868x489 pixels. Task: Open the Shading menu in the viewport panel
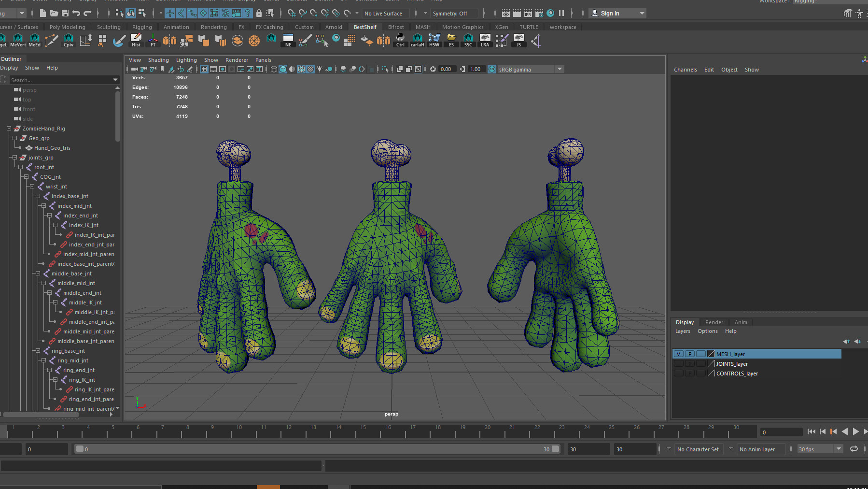(158, 59)
